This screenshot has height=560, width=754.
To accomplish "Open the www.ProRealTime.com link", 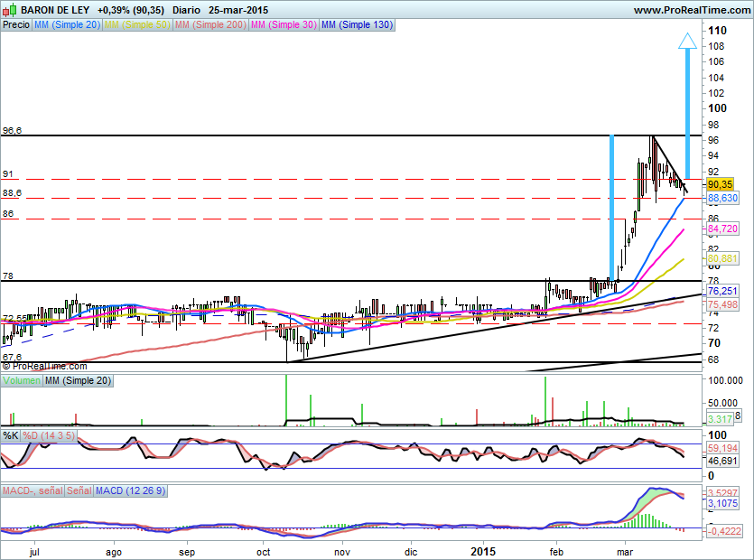I will tap(691, 10).
